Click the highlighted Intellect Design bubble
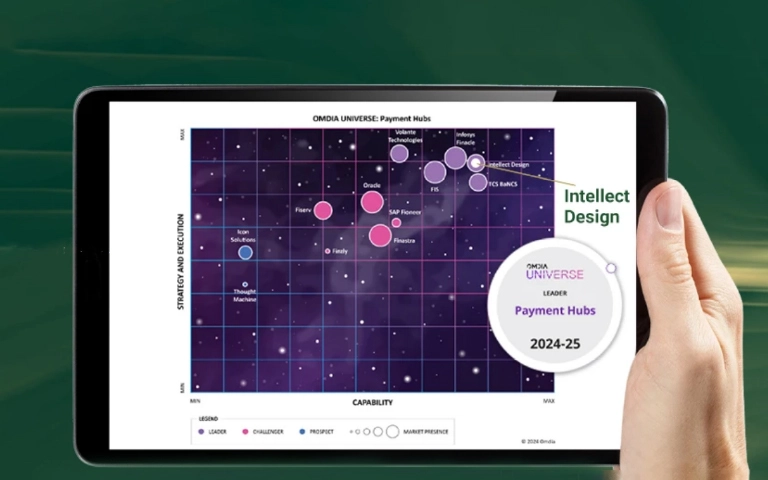Viewport: 768px width, 480px height. pyautogui.click(x=476, y=163)
